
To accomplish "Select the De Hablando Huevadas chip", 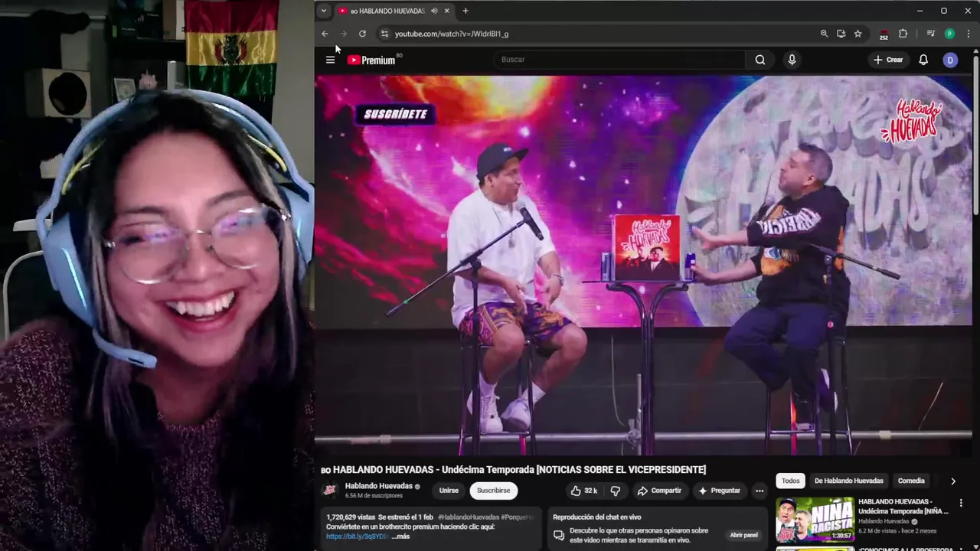I will [848, 481].
